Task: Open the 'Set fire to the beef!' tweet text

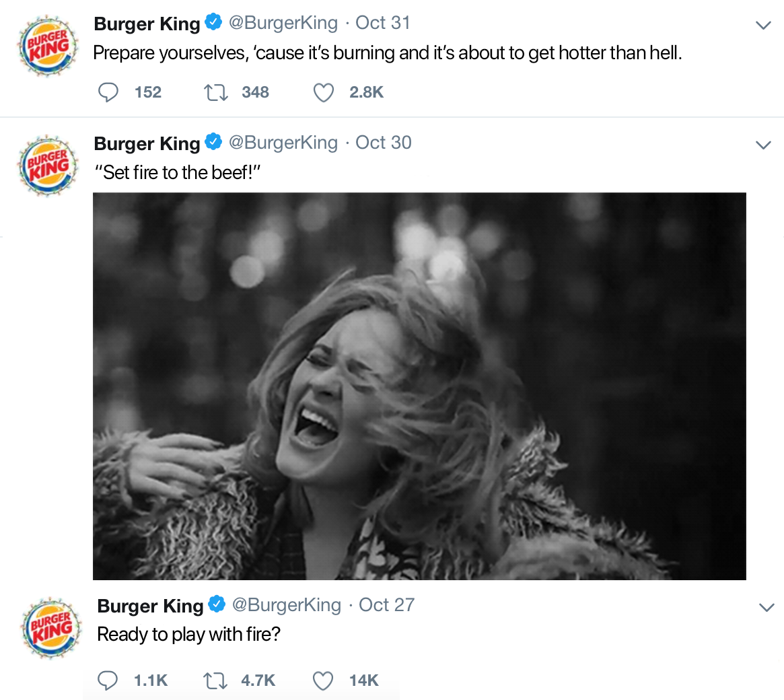Action: tap(178, 172)
